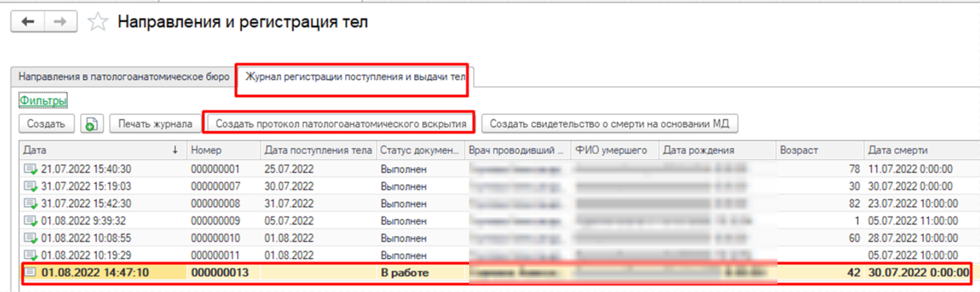Add page to favorites with star icon

97,23
